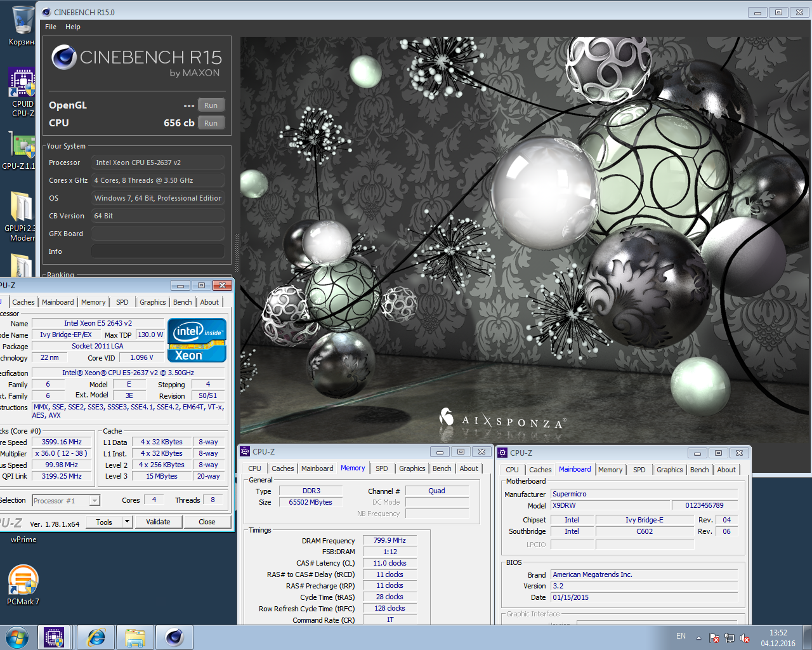Click the Windows Start button
This screenshot has width=812, height=650.
(x=17, y=637)
